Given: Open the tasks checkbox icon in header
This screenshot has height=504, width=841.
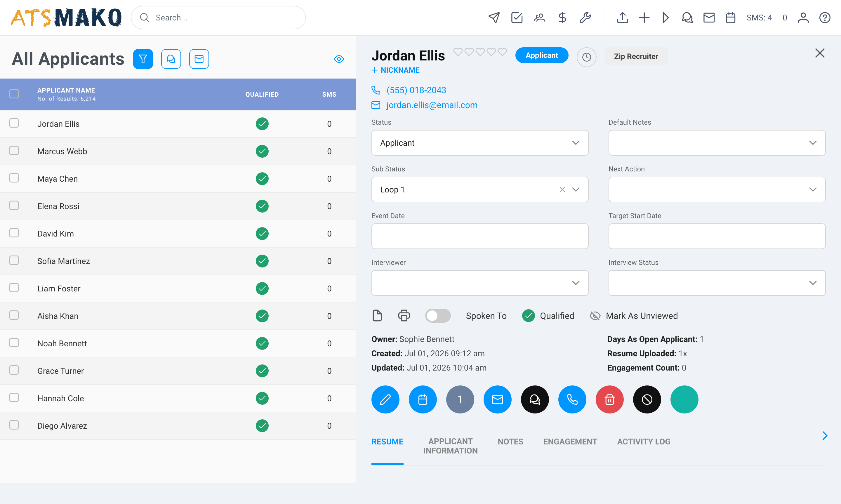Looking at the screenshot, I should (517, 18).
